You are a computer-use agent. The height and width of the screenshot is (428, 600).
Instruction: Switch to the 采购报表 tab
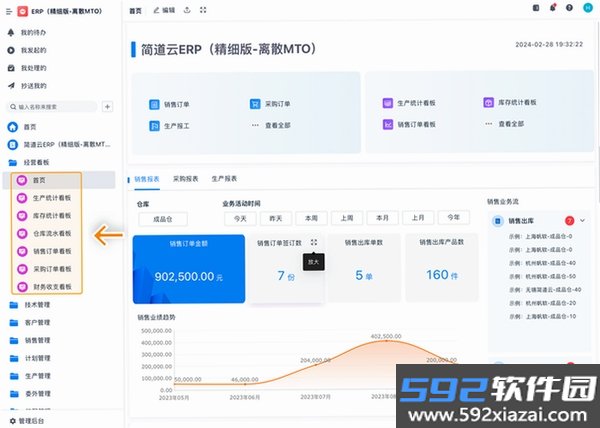(186, 179)
